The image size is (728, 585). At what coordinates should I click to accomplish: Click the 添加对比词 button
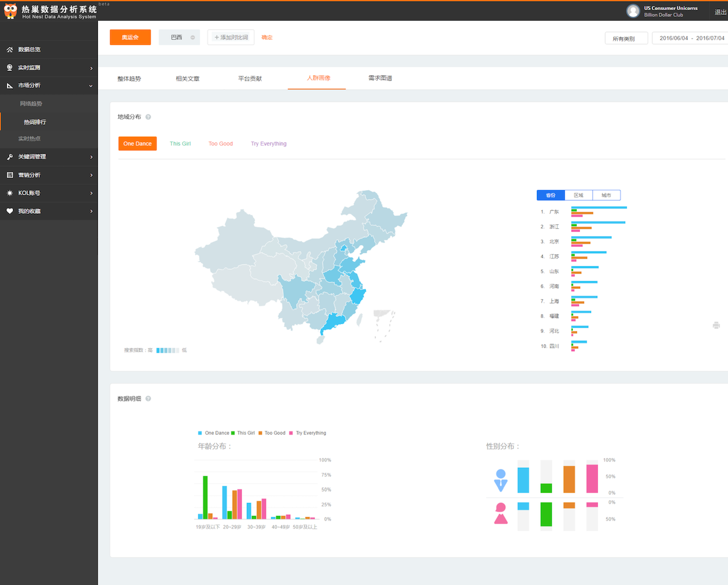[231, 38]
